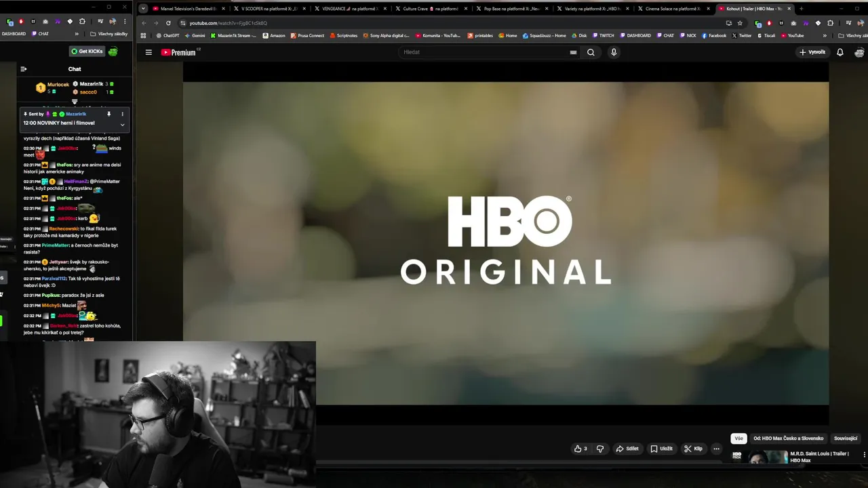Reload the YouTube page
This screenshot has width=868, height=488.
tap(168, 23)
